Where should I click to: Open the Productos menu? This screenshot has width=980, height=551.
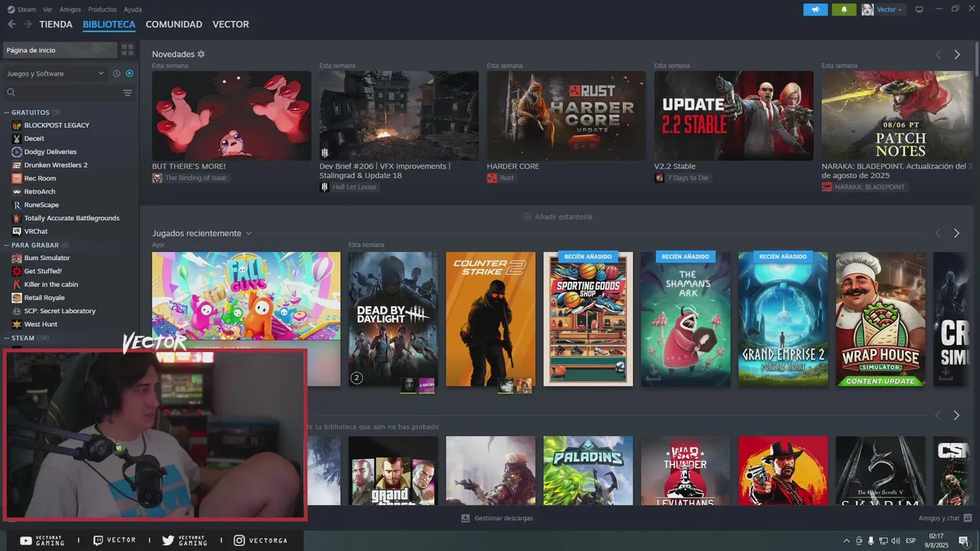point(102,9)
